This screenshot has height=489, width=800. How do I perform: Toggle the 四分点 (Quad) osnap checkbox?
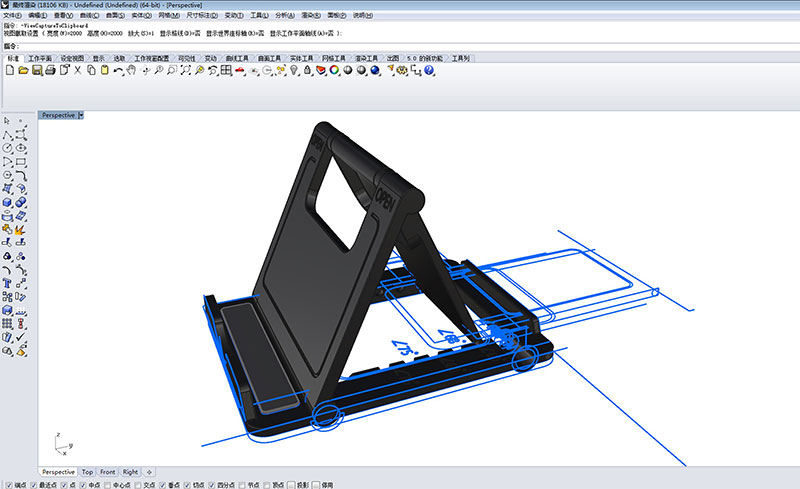pos(213,485)
